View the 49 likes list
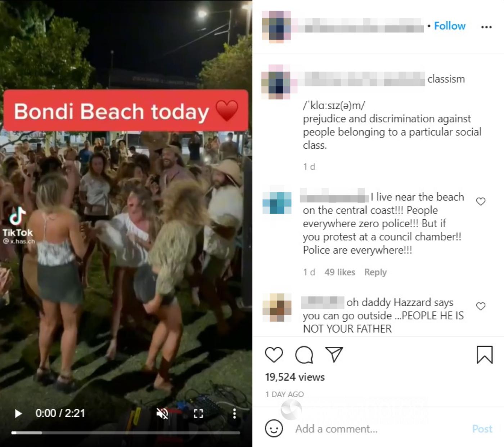Screen dimensions: 504x447 [339, 272]
